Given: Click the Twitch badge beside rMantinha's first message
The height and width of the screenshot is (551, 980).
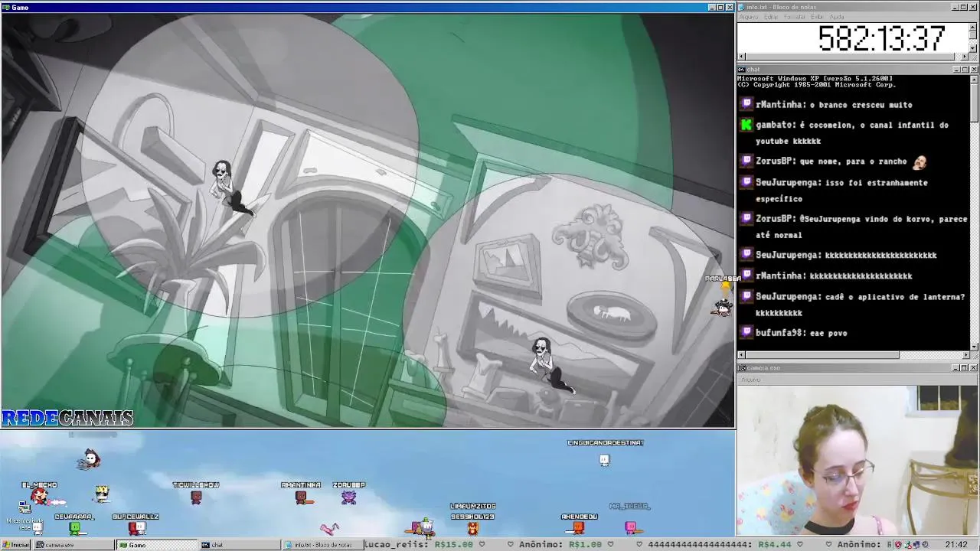Looking at the screenshot, I should coord(746,104).
